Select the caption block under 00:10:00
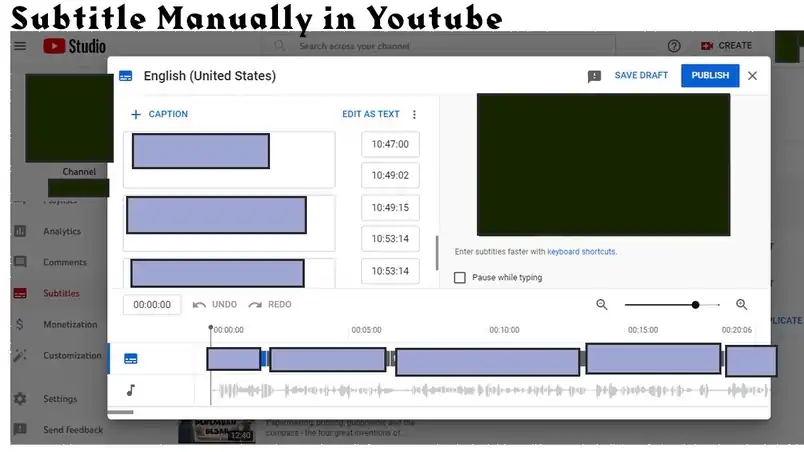This screenshot has width=804, height=452. 488,362
